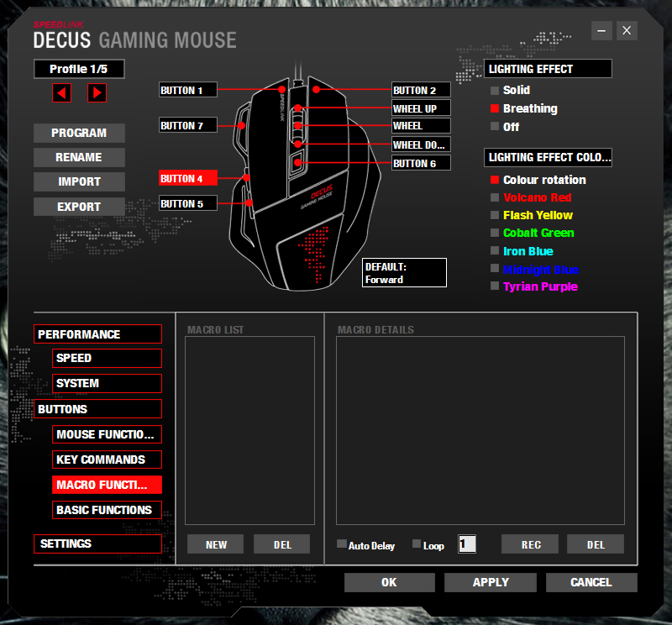Create NEW macro in macro list
This screenshot has height=625, width=672.
click(216, 544)
